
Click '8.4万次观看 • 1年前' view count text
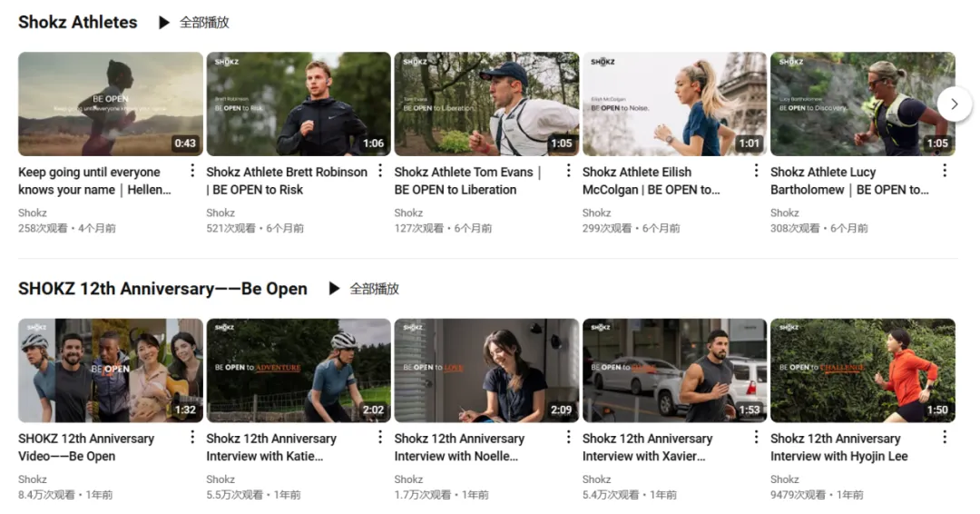(x=65, y=495)
